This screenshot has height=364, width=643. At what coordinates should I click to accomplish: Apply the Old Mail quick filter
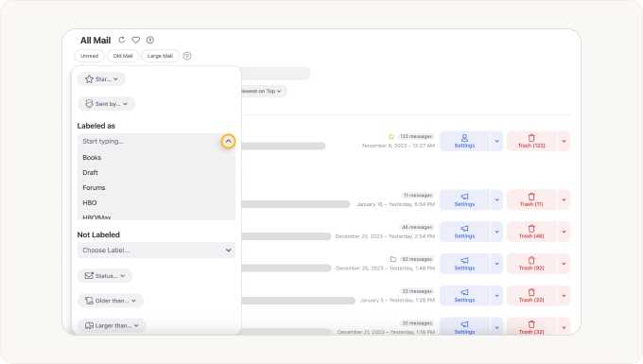click(x=123, y=56)
